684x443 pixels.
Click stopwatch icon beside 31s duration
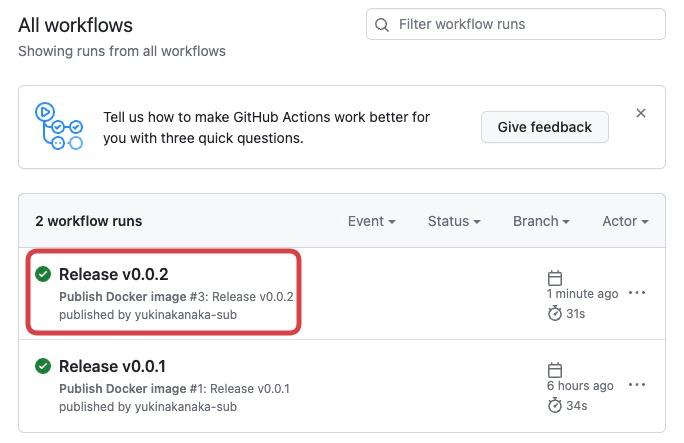pos(556,313)
